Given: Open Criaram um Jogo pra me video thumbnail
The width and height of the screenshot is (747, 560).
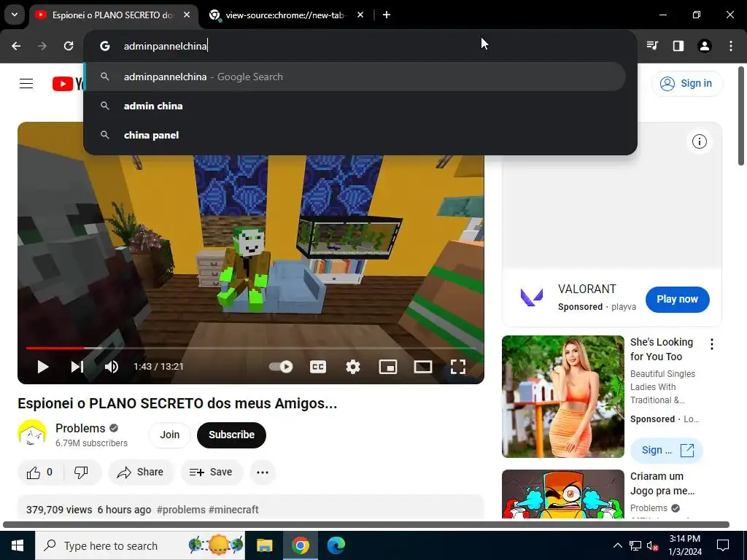Looking at the screenshot, I should coord(563,494).
